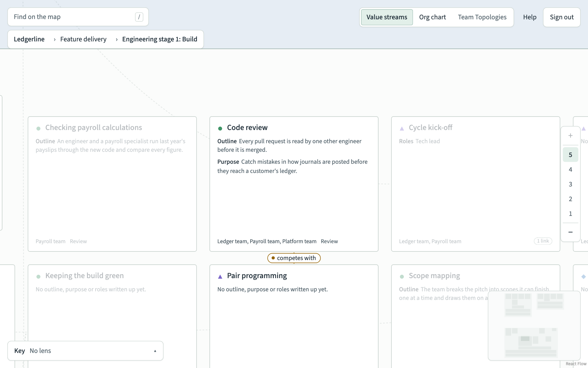
Task: Click the minimap overview panel
Action: (x=534, y=326)
